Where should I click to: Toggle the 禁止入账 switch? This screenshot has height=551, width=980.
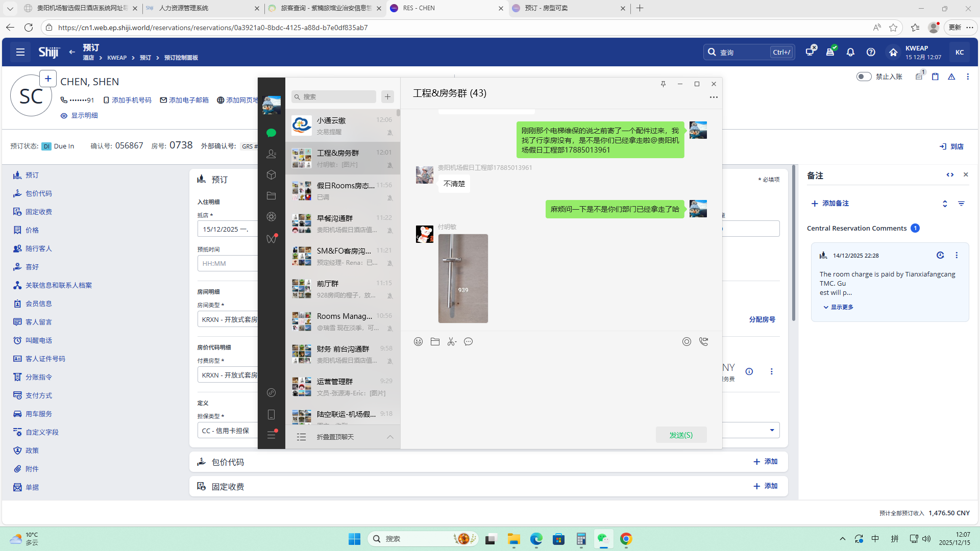coord(864,77)
